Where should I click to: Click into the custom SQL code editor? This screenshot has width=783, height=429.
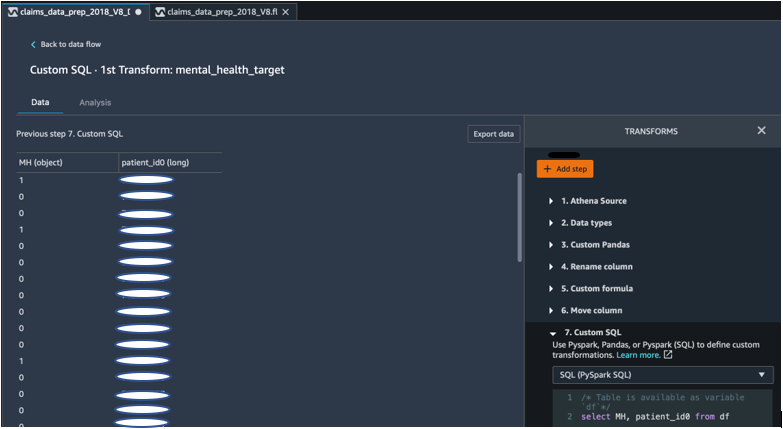pyautogui.click(x=663, y=407)
